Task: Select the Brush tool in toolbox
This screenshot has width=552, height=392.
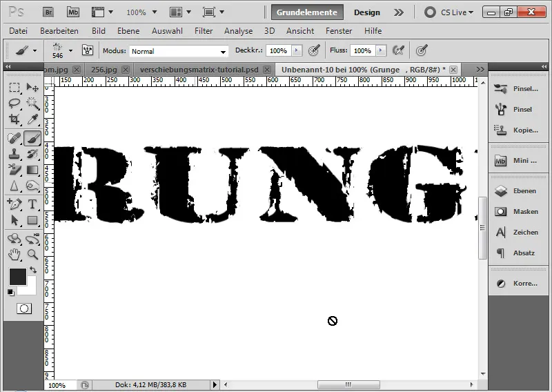Action: click(32, 138)
